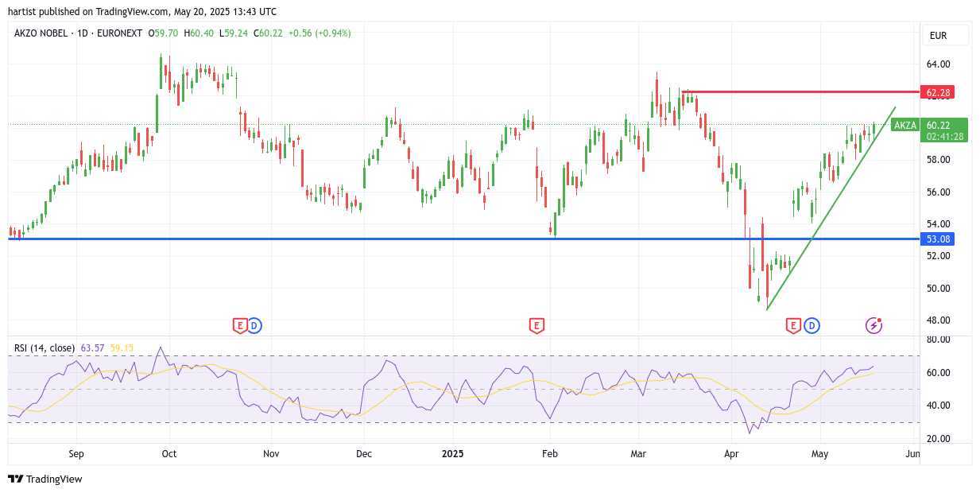The width and height of the screenshot is (980, 493).
Task: Click the Apr label on the time axis
Action: coord(731,454)
